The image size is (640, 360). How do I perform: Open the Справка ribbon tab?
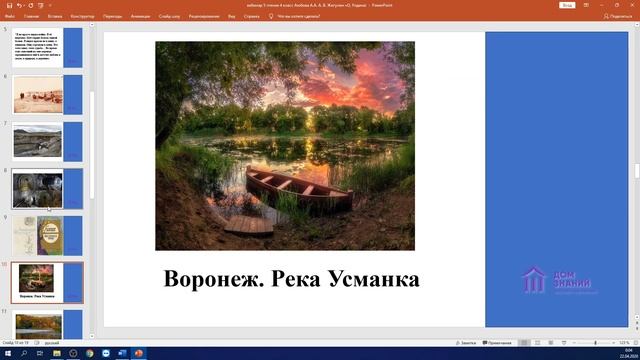click(251, 16)
